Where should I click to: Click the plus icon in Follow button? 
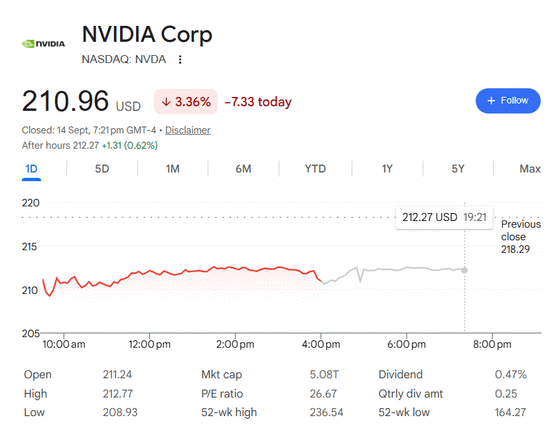coord(491,101)
